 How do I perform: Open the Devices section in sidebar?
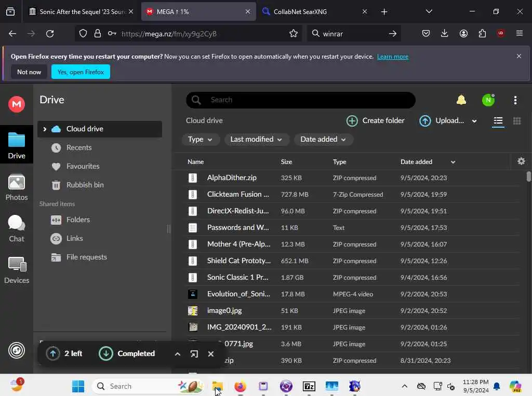pos(16,270)
